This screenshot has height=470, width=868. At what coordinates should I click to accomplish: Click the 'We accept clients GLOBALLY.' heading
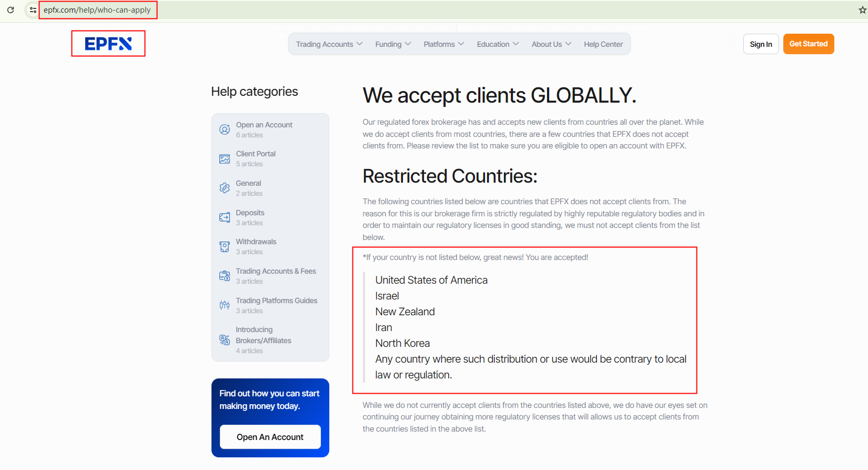click(500, 95)
